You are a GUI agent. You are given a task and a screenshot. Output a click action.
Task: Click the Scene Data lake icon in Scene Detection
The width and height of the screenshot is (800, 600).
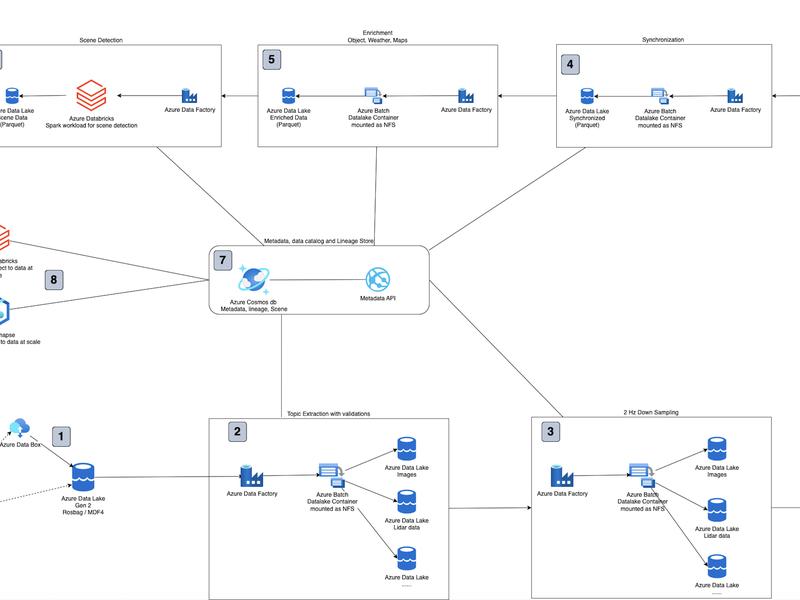coord(12,96)
